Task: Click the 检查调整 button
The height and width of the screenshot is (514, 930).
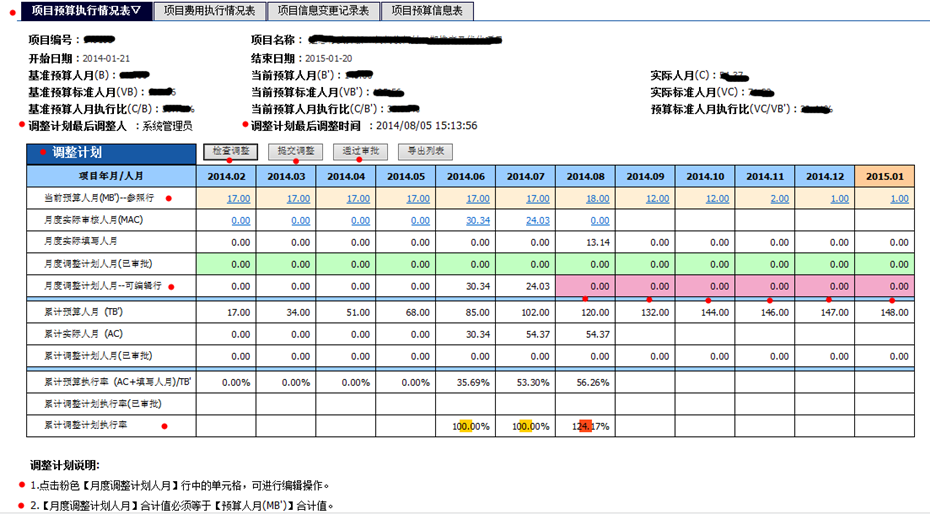Action: 231,152
